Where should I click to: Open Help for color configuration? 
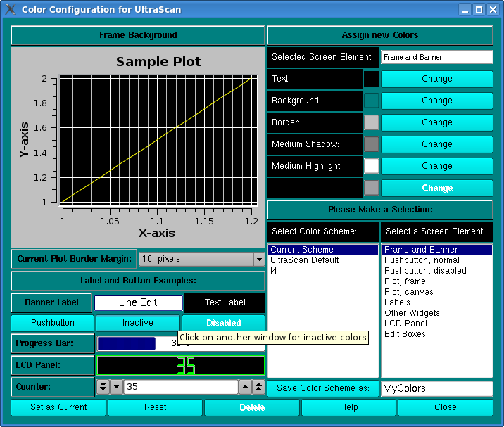tap(348, 407)
